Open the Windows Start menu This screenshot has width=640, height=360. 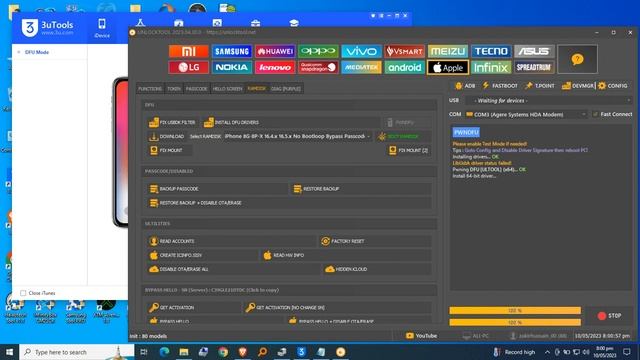[9, 352]
